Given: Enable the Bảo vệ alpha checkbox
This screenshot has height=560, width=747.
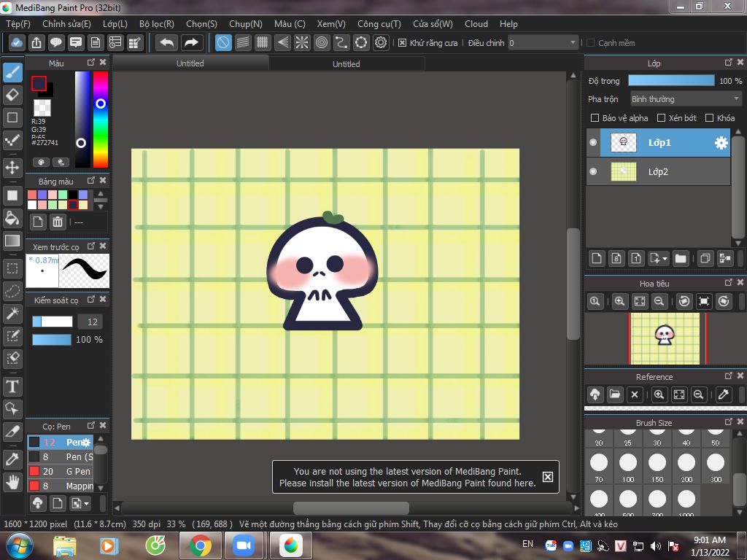Looking at the screenshot, I should tap(595, 118).
